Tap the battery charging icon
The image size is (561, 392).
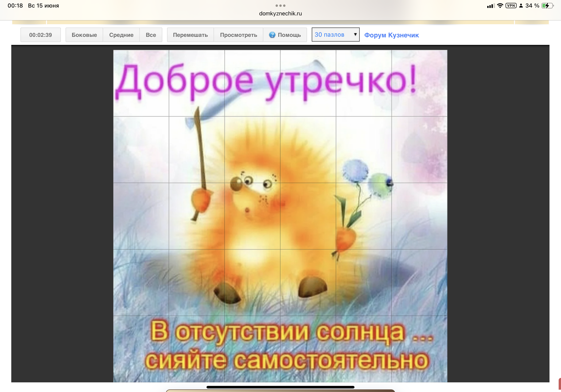point(547,6)
